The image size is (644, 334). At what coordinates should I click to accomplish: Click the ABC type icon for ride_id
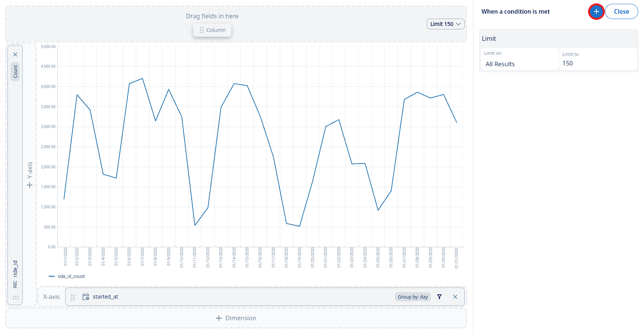coord(15,284)
